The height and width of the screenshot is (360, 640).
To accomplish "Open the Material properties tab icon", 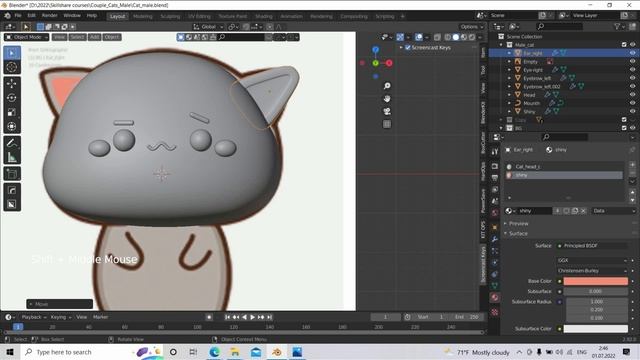I will coord(495,298).
